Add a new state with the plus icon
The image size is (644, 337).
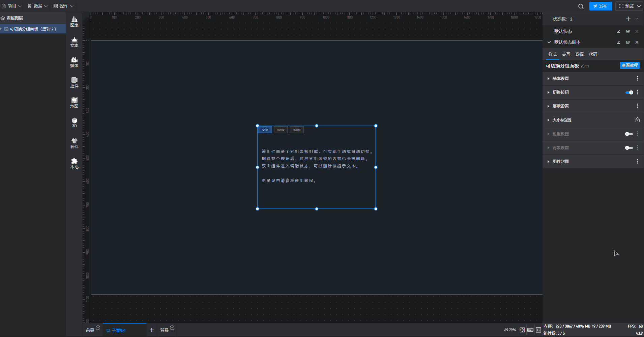(628, 19)
